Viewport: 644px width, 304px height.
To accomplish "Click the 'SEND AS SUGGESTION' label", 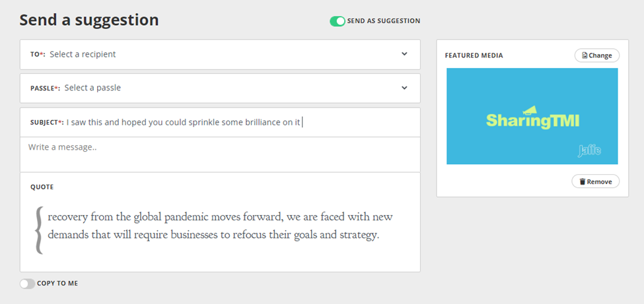I will 384,21.
